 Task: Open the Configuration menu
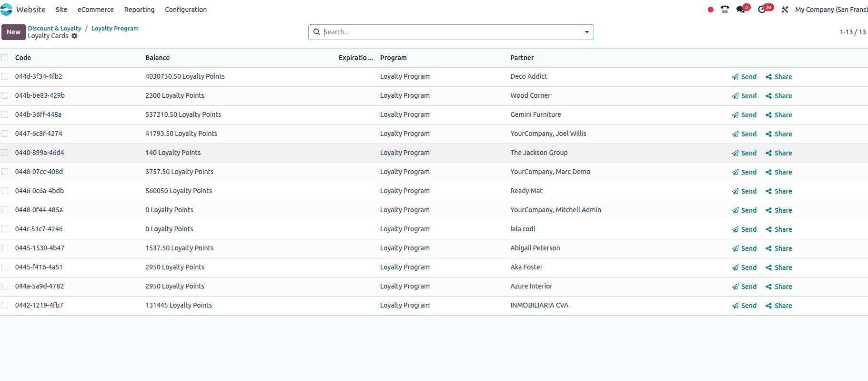pyautogui.click(x=185, y=10)
